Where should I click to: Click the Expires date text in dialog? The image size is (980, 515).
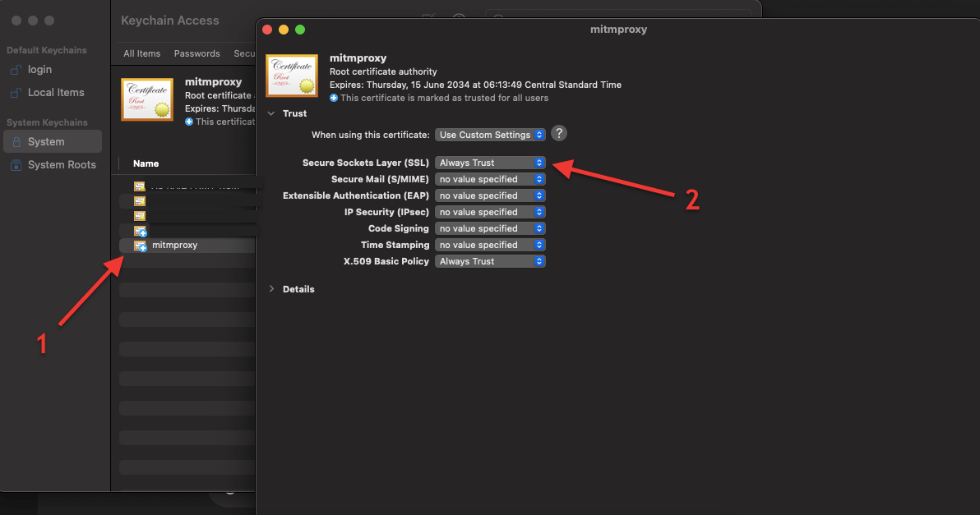pyautogui.click(x=475, y=85)
